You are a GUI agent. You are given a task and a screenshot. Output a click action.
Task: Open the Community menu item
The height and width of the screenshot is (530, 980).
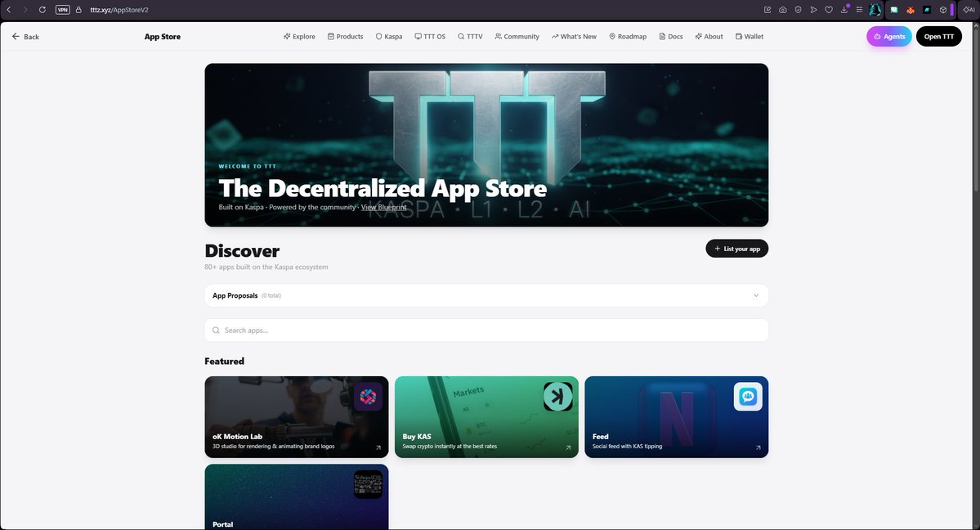tap(517, 37)
